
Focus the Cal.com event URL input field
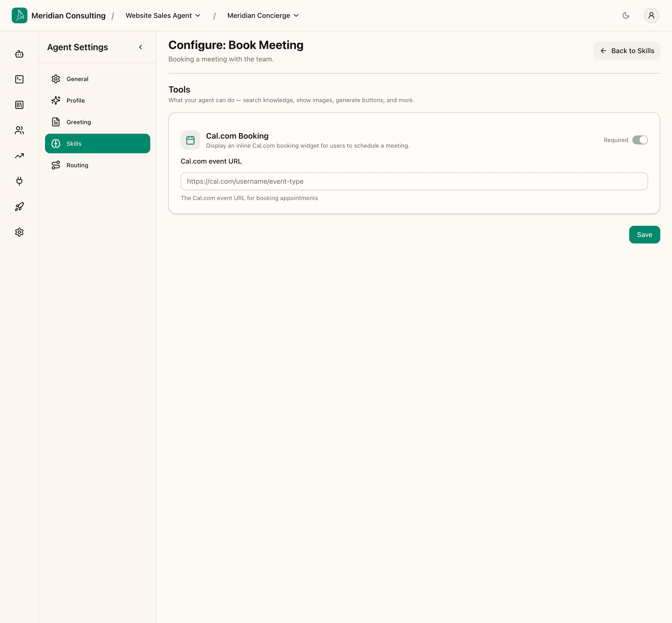tap(414, 181)
